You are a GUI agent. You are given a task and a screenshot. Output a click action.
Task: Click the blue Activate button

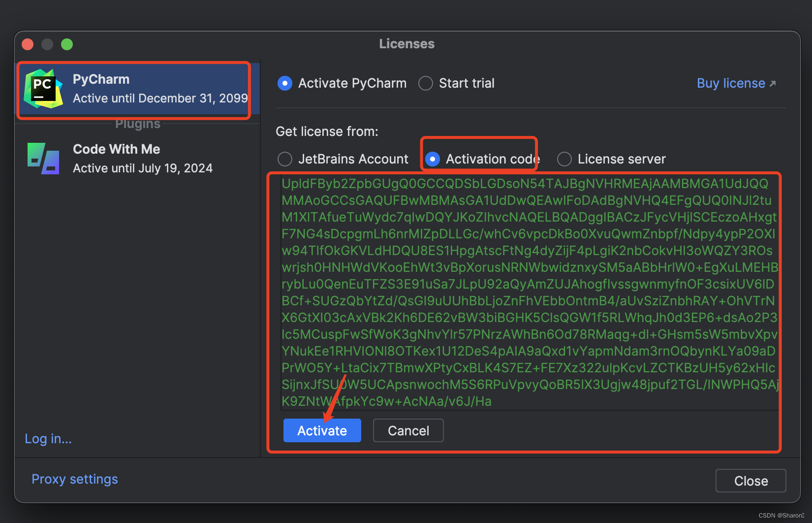[322, 431]
